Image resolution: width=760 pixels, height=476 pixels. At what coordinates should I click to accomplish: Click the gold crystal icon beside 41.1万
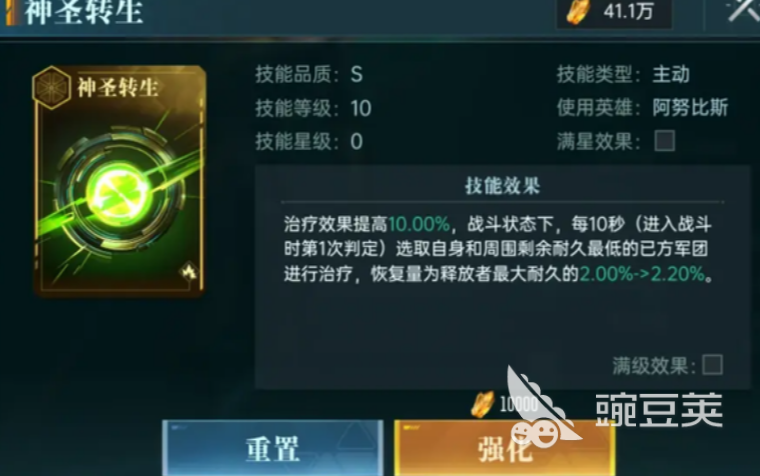[x=579, y=12]
